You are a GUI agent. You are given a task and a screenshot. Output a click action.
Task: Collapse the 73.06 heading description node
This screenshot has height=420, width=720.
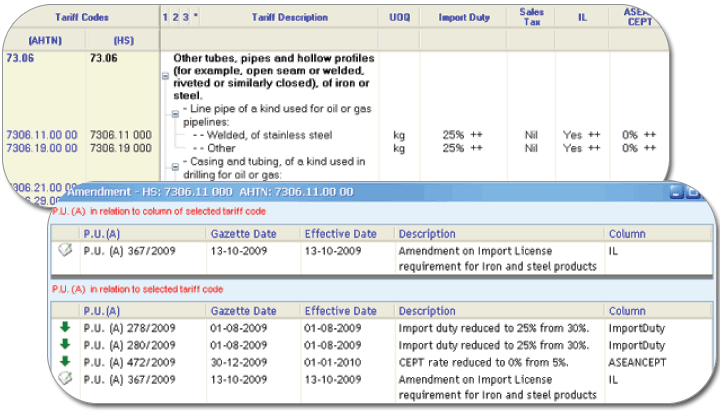click(165, 77)
